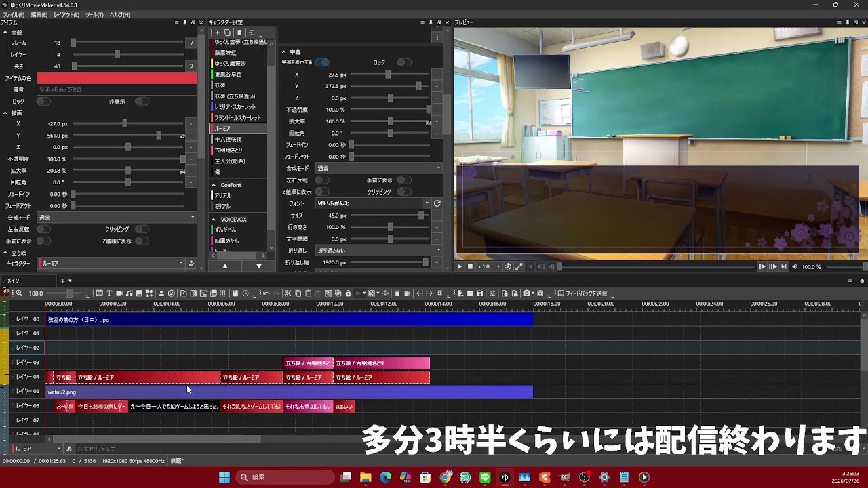
Task: Add an image item from the timeline toolbar
Action: pyautogui.click(x=139, y=293)
